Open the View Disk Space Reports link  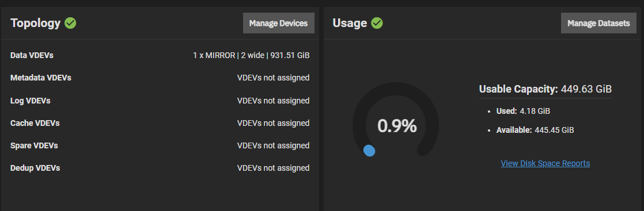[x=545, y=163]
